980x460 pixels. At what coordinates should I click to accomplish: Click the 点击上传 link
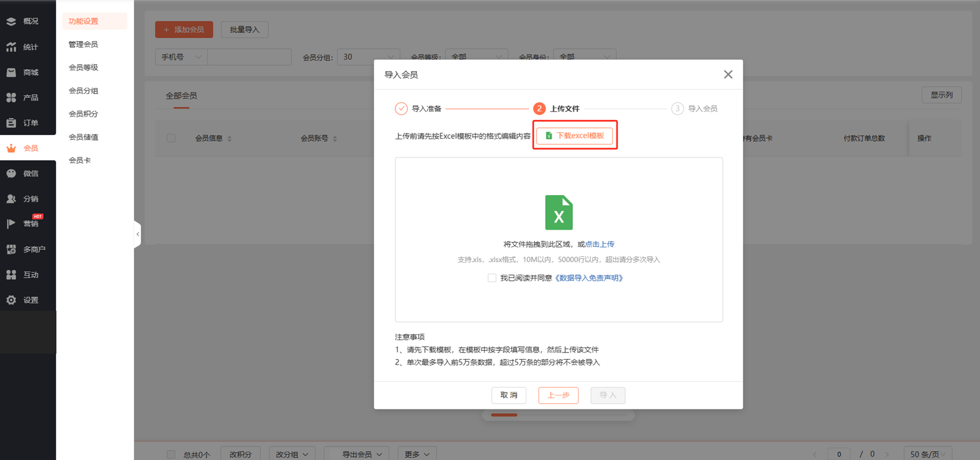pyautogui.click(x=599, y=244)
